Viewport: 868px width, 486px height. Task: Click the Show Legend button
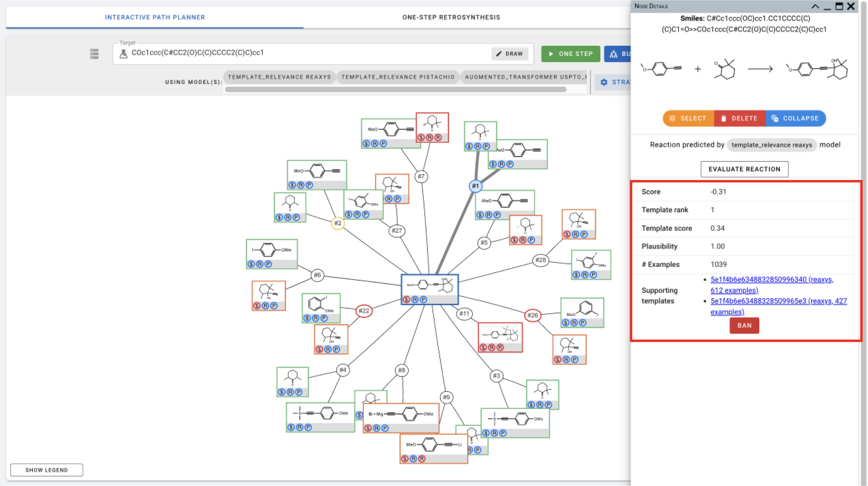click(x=46, y=470)
